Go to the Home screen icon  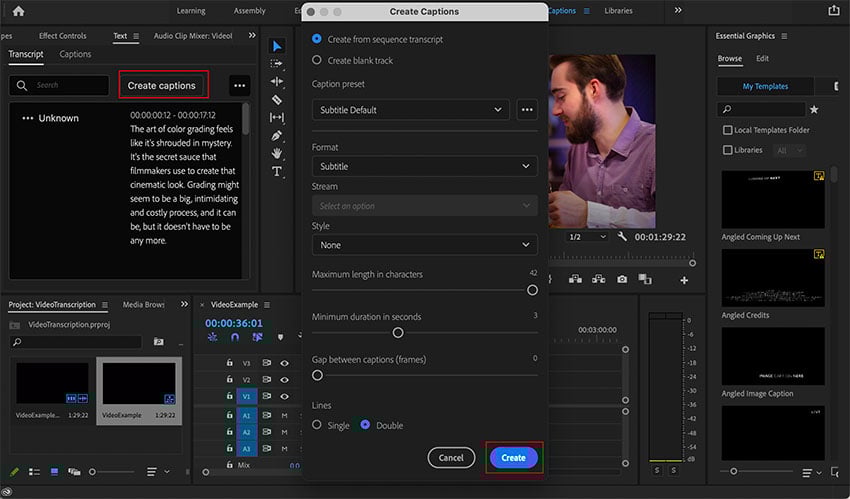17,11
